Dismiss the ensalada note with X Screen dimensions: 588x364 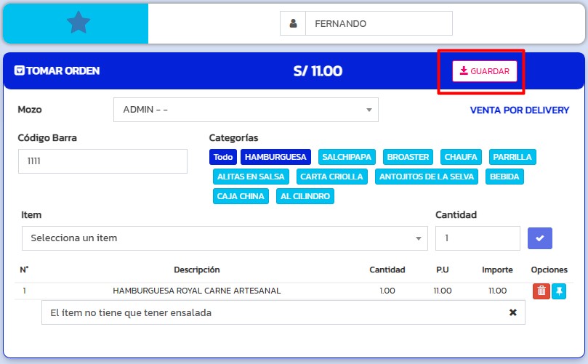(512, 312)
